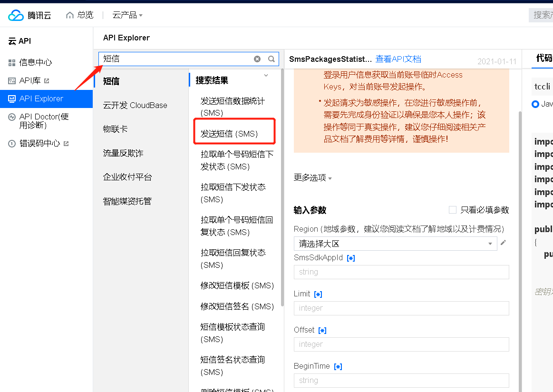Open the 总览 menu item
The image size is (553, 392).
pos(86,15)
